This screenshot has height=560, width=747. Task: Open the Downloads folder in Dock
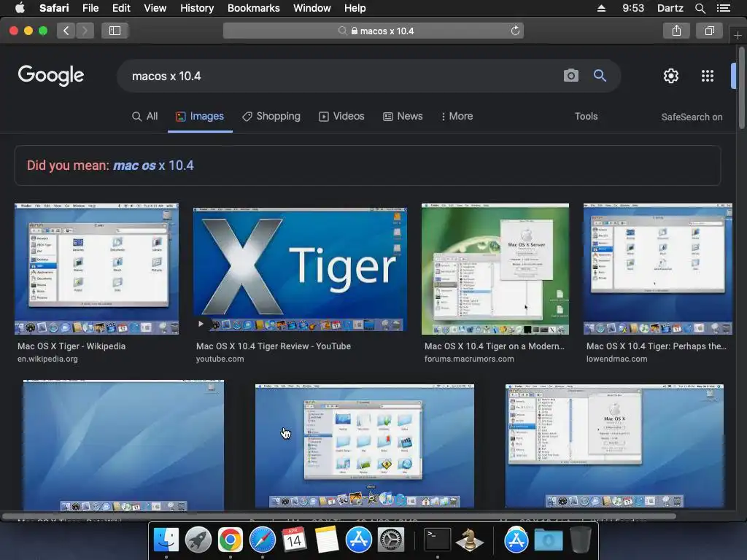[548, 540]
